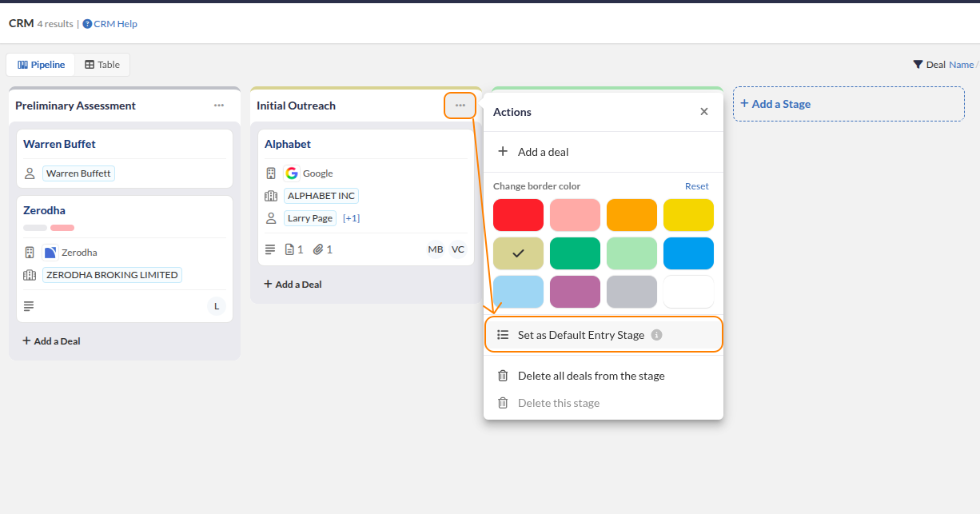Open the CRM Help link
Viewport: 980px width, 514px height.
pyautogui.click(x=110, y=24)
